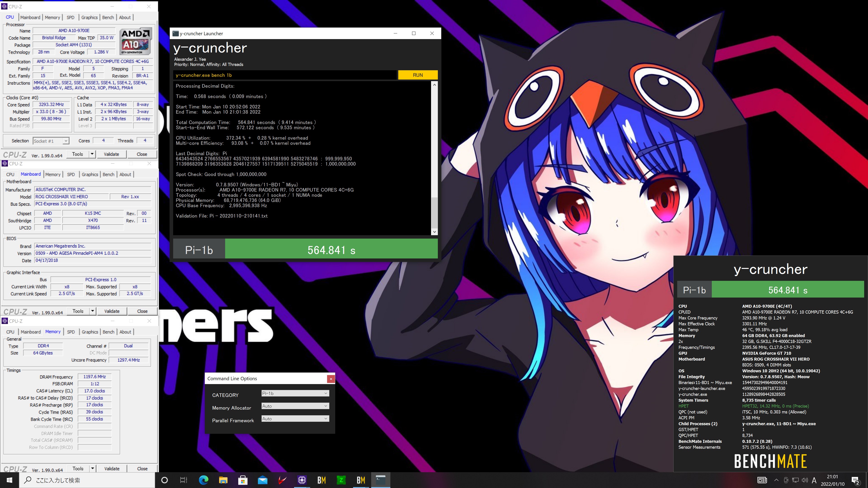Screen dimensions: 868x488
Task: Expand Tools arrow in CPU-Z Mainboard window
Action: [x=92, y=311]
